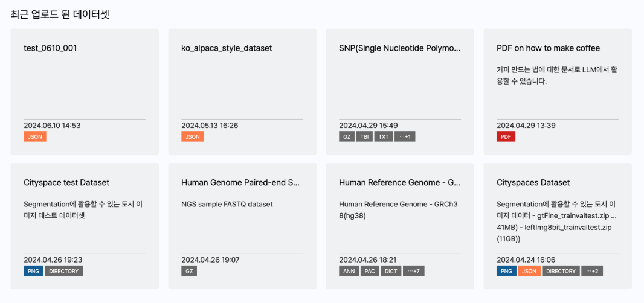This screenshot has height=303, width=644.
Task: Click the TXT file type tag
Action: (383, 137)
